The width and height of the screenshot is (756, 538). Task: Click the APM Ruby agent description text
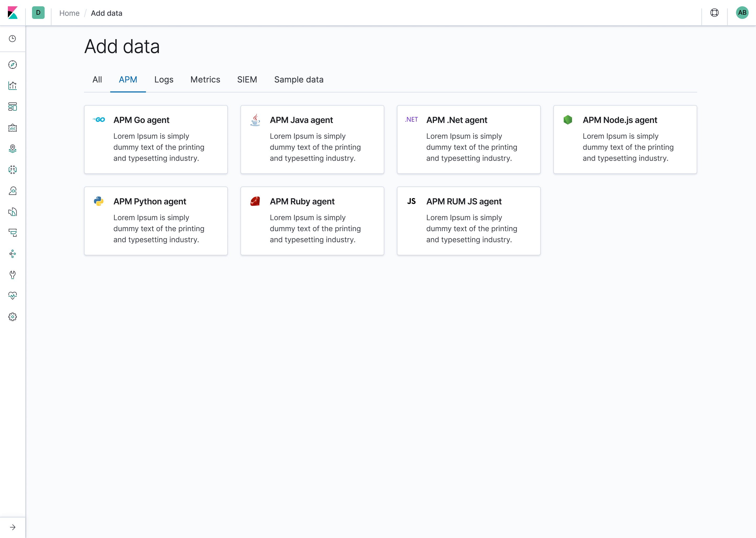(315, 229)
